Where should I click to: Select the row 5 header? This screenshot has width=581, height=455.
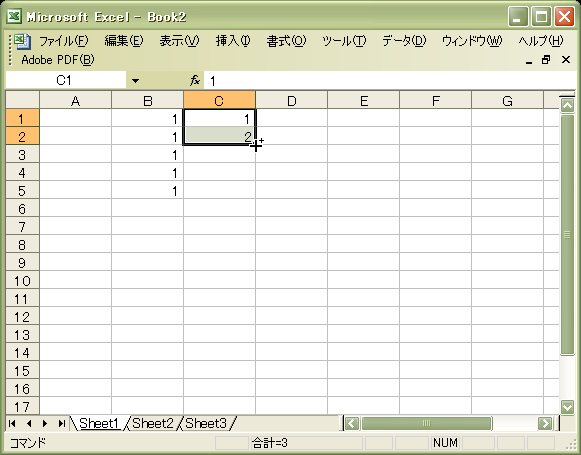(x=22, y=191)
